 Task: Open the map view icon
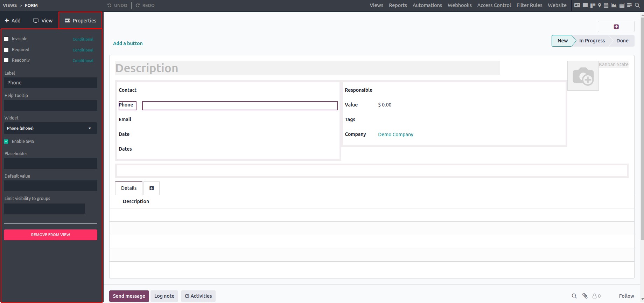(600, 5)
